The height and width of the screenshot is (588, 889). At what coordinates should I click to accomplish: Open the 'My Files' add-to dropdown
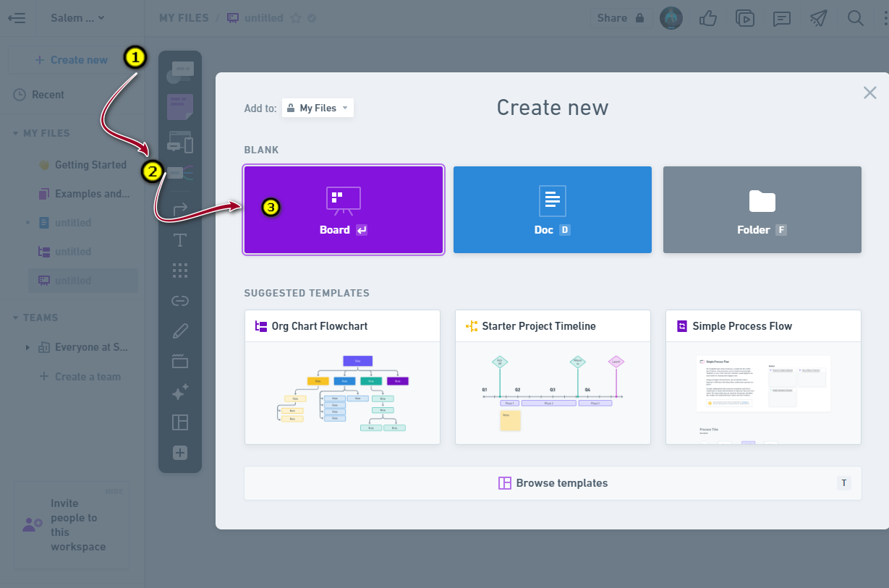click(x=318, y=108)
